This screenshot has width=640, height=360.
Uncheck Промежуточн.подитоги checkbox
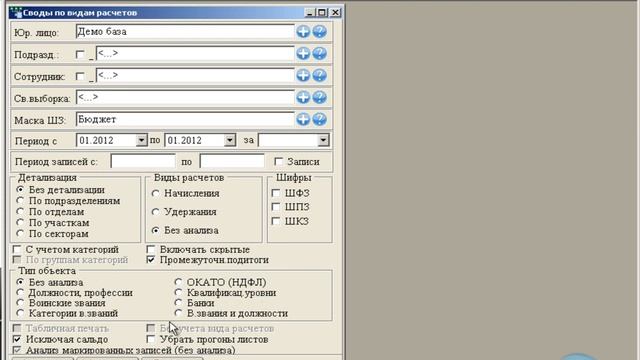click(x=151, y=260)
